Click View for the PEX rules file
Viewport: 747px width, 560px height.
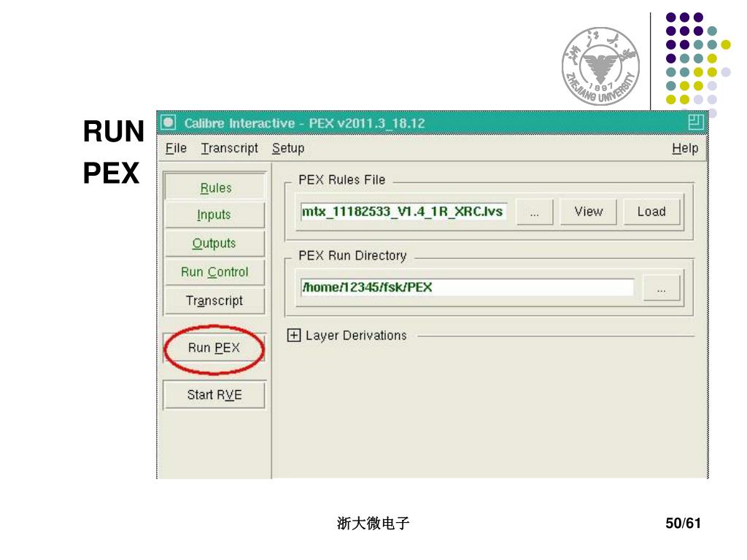589,211
